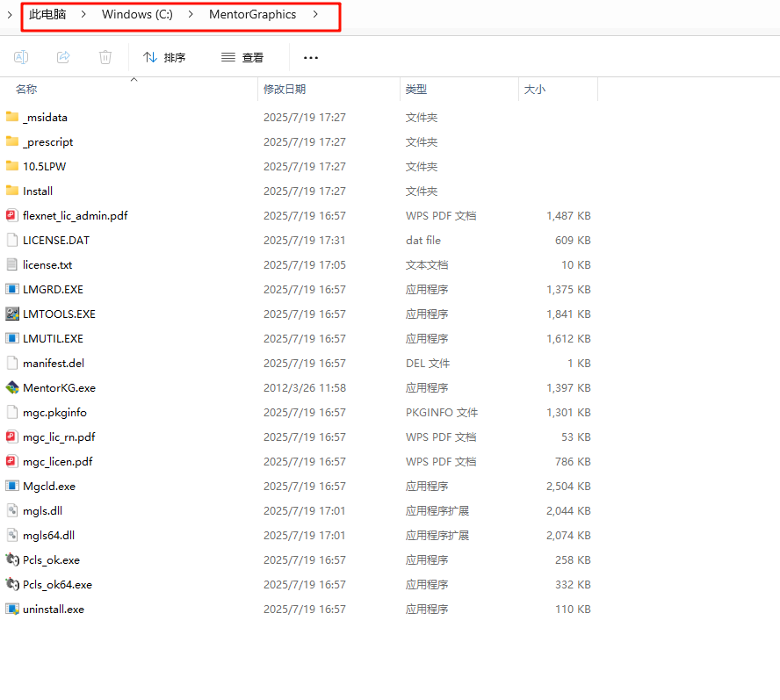The width and height of the screenshot is (780, 700).
Task: Select the mgc_lic_rn.pdf PDF icon
Action: (12, 437)
